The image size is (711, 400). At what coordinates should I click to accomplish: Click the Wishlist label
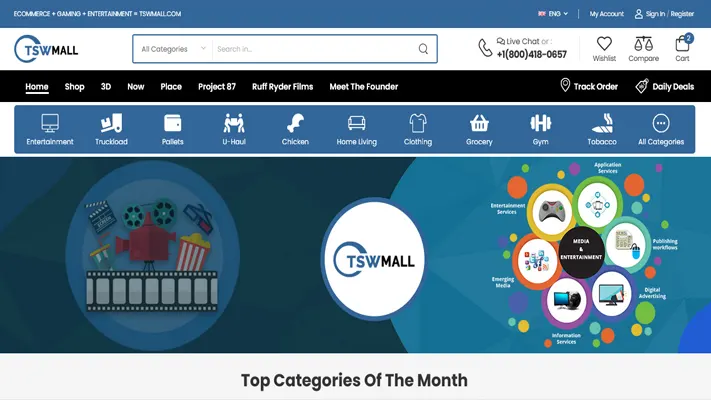point(604,59)
